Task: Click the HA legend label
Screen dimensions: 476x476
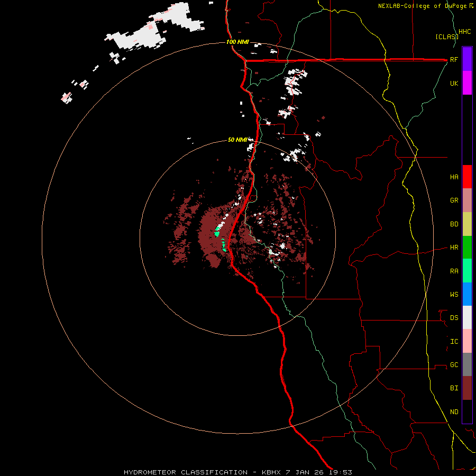Action: point(454,177)
